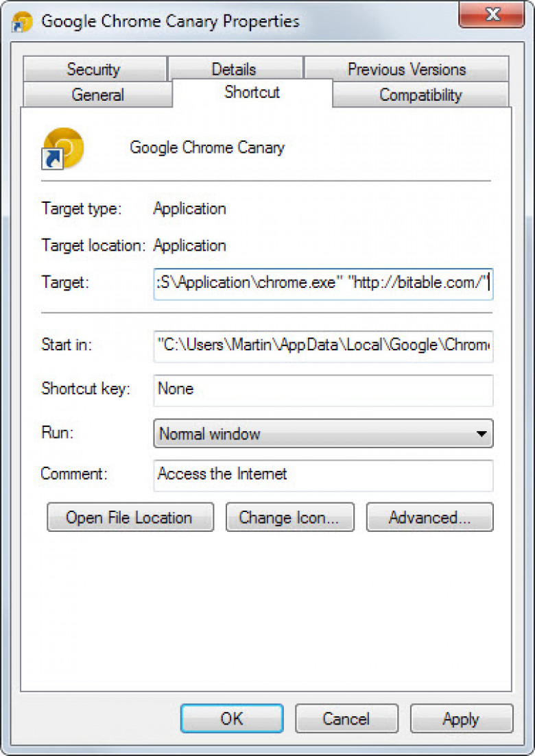Close the Properties dialog
This screenshot has width=535, height=756.
492,15
